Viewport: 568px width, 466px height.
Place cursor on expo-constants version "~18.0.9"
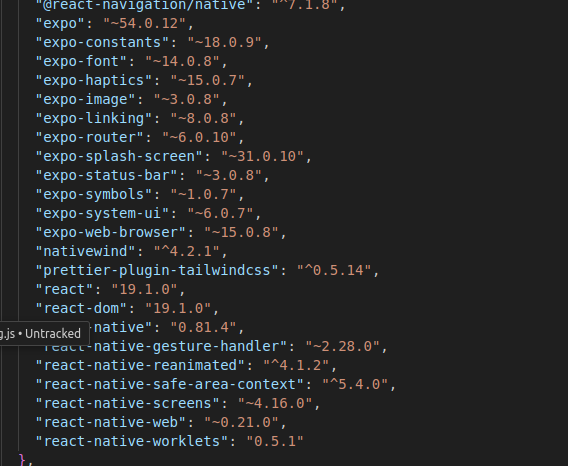(224, 42)
